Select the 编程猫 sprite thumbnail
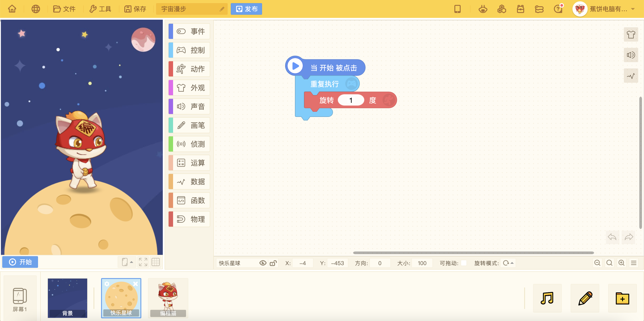644x321 pixels. 168,298
